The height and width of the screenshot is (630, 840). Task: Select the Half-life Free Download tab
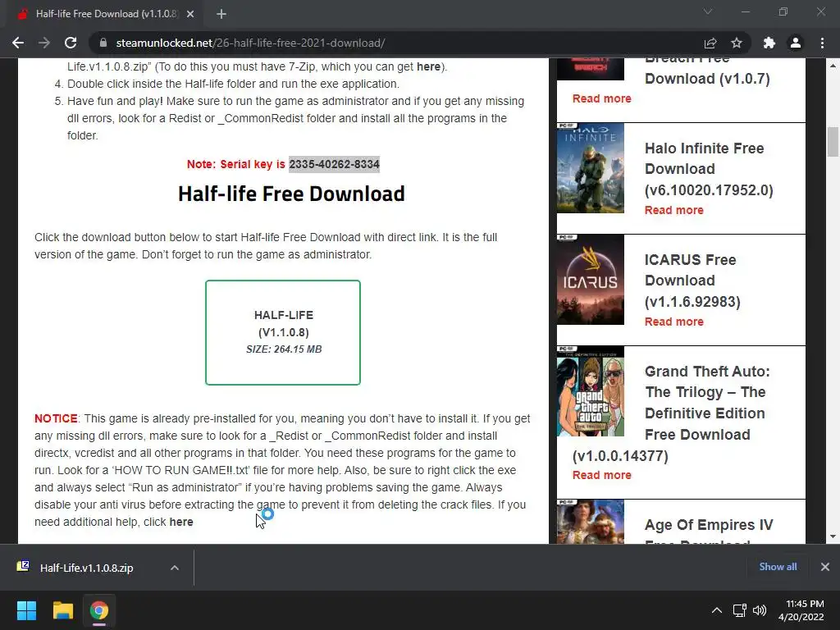pos(106,14)
